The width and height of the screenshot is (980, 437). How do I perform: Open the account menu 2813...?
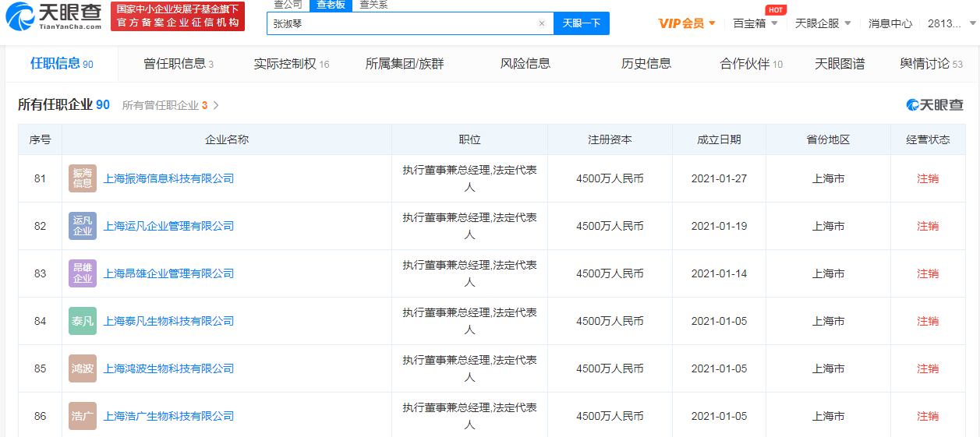click(951, 23)
